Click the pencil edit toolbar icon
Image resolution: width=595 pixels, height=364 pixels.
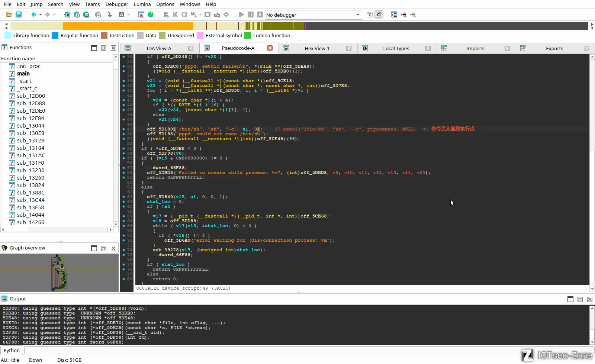coord(217,15)
